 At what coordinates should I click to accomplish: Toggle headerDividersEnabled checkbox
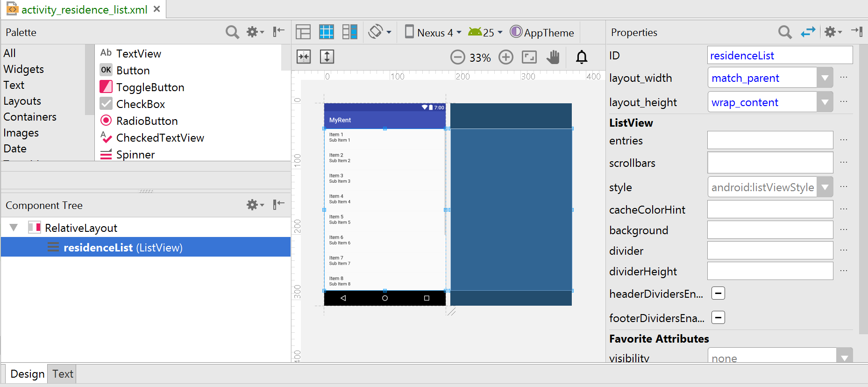(718, 294)
